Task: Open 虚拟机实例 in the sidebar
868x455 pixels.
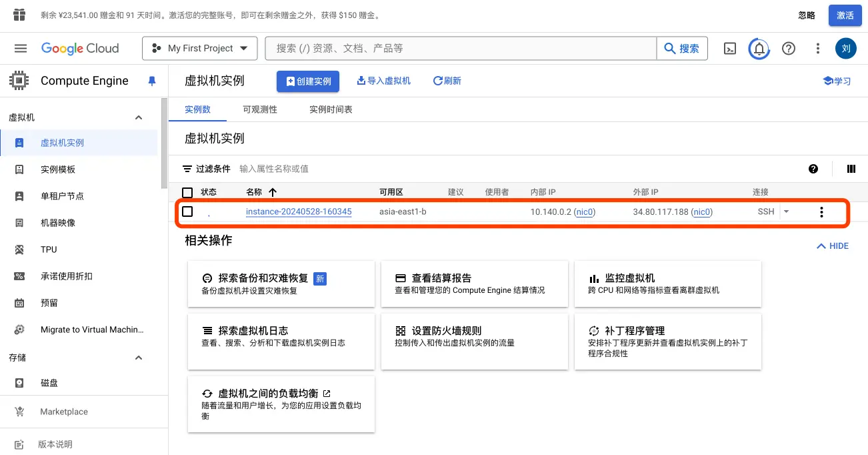Action: point(80,143)
